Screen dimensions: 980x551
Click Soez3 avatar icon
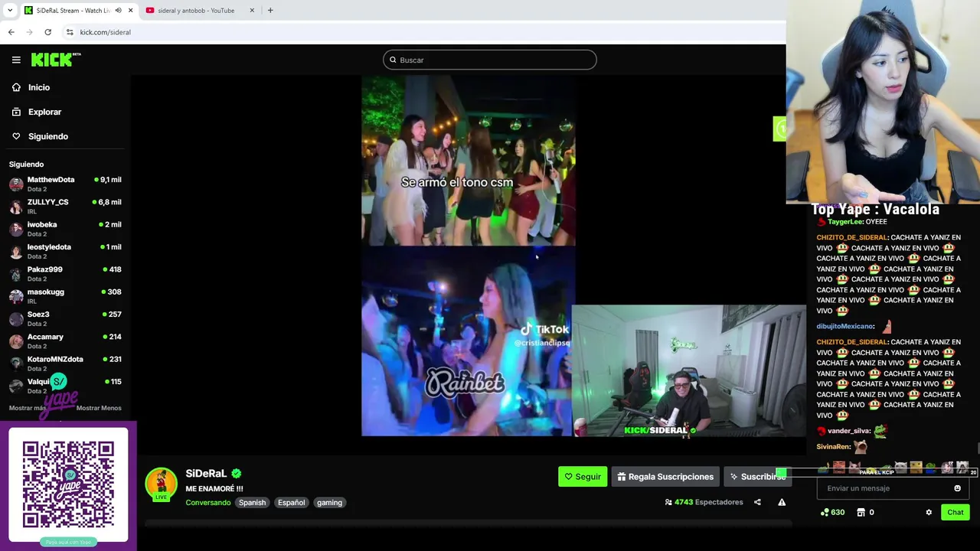tap(16, 318)
